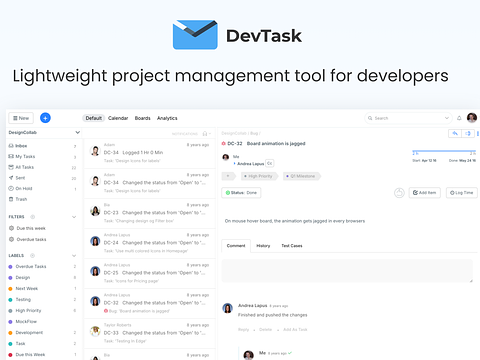This screenshot has height=360, width=480.
Task: Click the red bug icon beside DC-32
Action: (224, 144)
